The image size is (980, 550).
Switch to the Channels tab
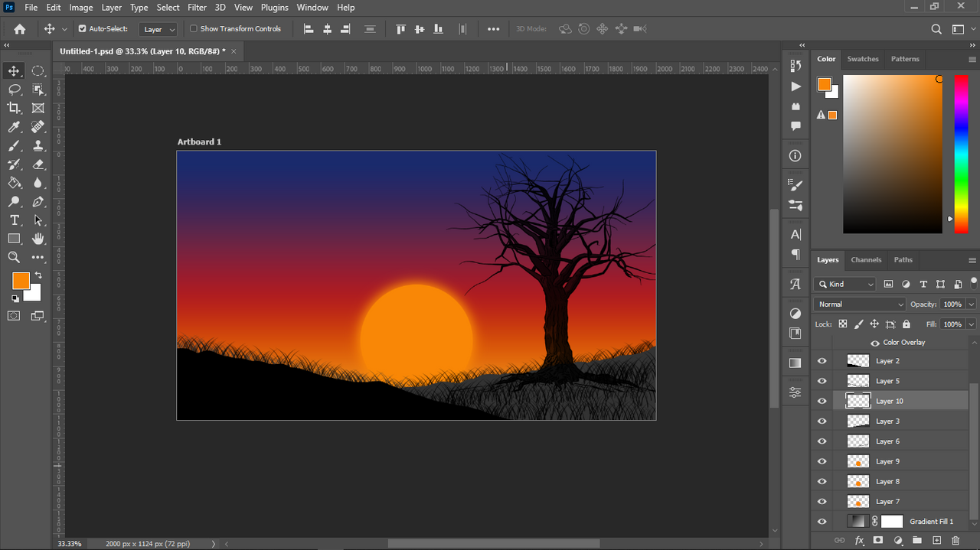(x=866, y=260)
